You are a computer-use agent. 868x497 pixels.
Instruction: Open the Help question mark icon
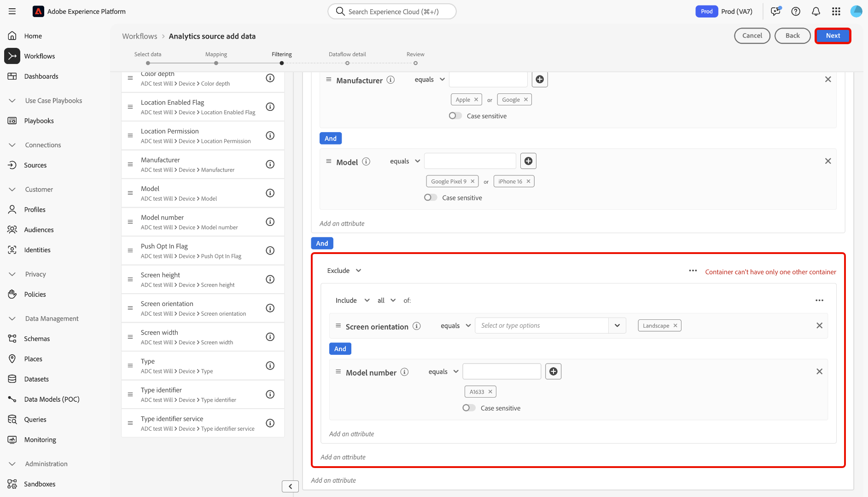[x=796, y=12]
